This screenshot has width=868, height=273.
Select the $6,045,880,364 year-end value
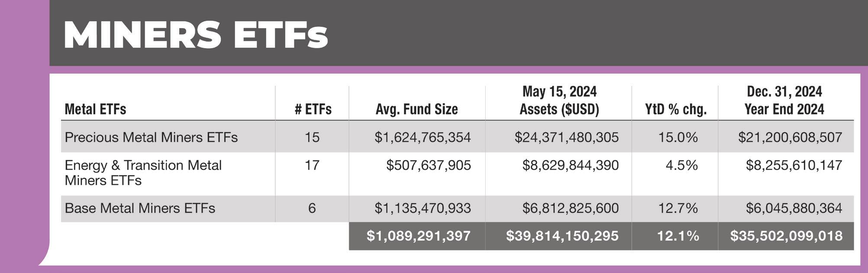point(794,208)
